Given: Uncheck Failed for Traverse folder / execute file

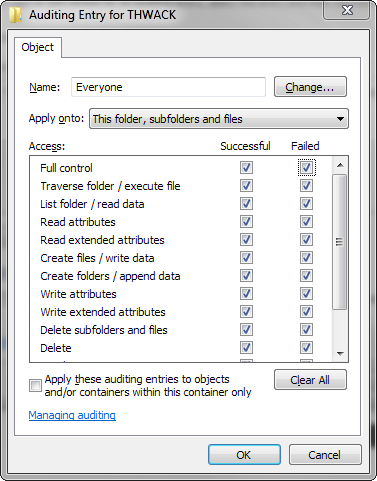Looking at the screenshot, I should point(306,186).
